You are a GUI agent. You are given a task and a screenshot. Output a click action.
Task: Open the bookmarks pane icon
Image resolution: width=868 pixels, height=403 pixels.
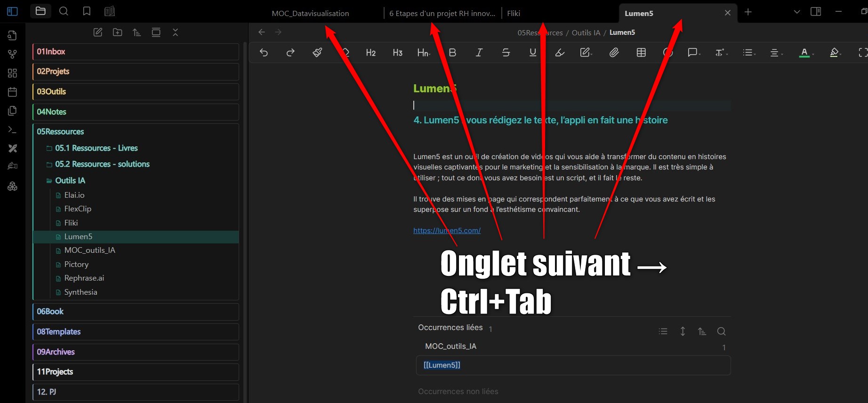(x=87, y=11)
